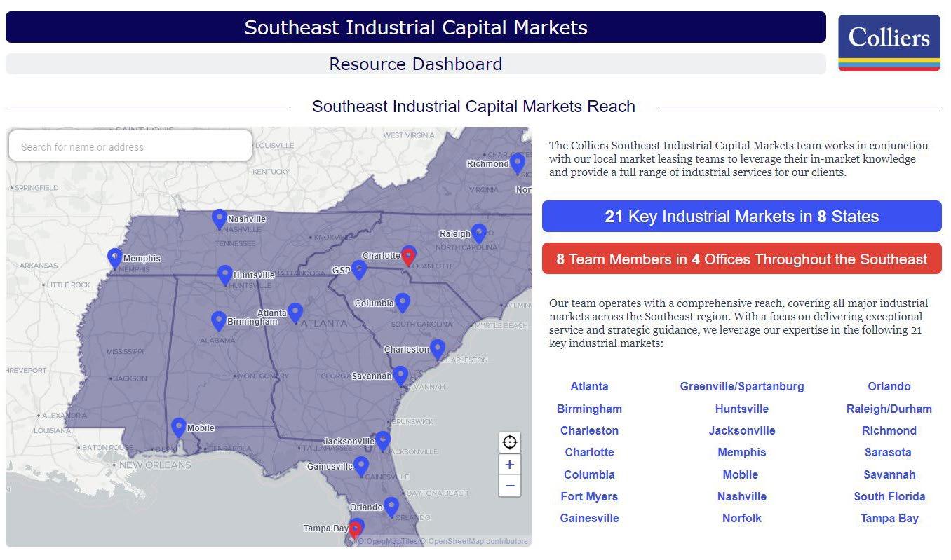
Task: Select the Huntsville map pin
Action: click(224, 275)
